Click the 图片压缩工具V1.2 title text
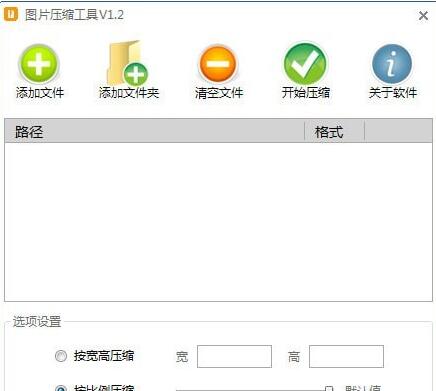 (x=74, y=15)
